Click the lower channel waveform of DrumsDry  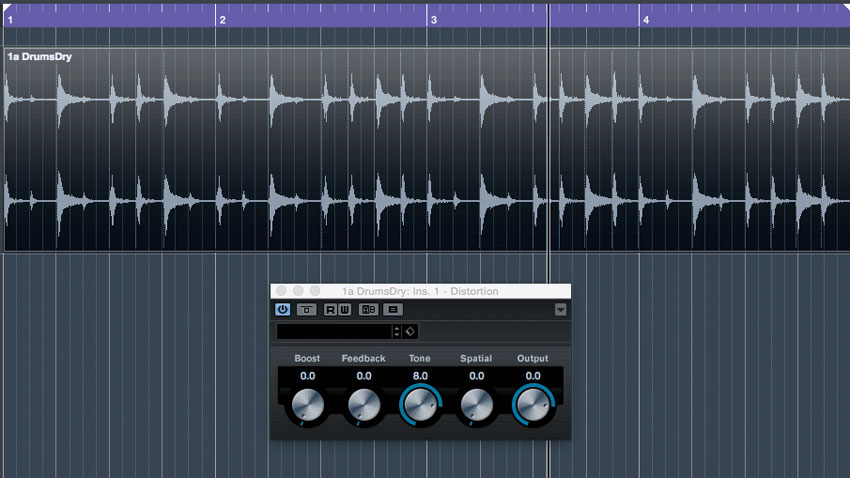pyautogui.click(x=427, y=201)
